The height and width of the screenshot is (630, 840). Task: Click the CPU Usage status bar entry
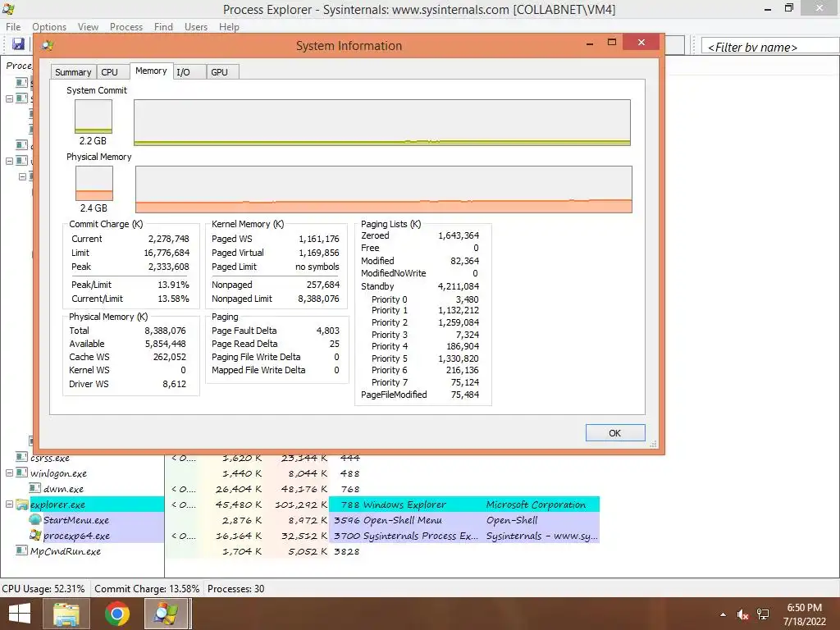point(43,588)
